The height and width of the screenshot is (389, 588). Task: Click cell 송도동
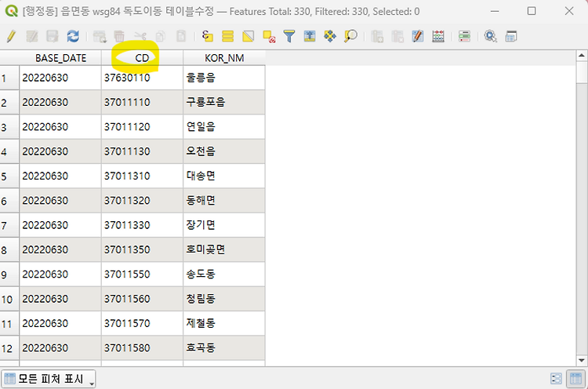pos(224,274)
